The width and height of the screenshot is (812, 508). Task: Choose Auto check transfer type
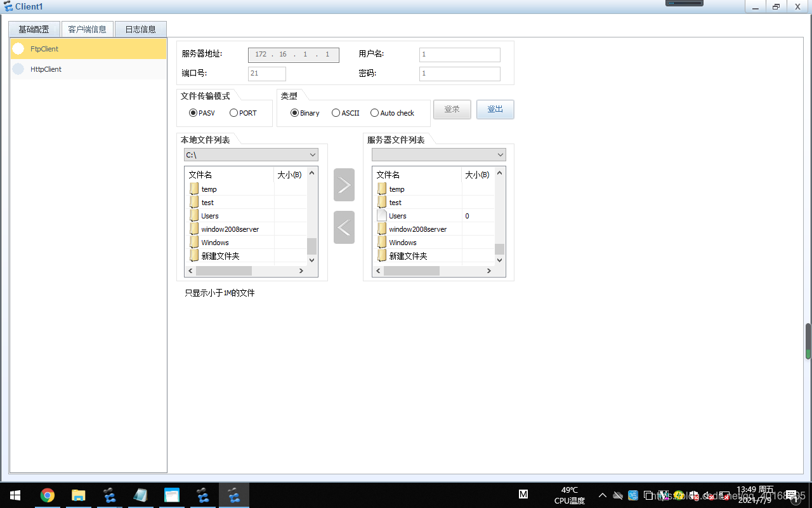(x=393, y=113)
